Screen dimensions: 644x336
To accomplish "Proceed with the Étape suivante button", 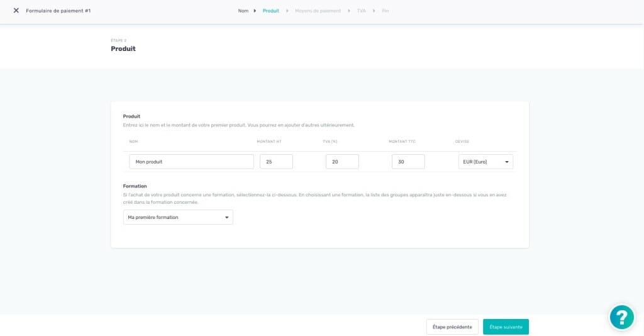I will coord(506,327).
